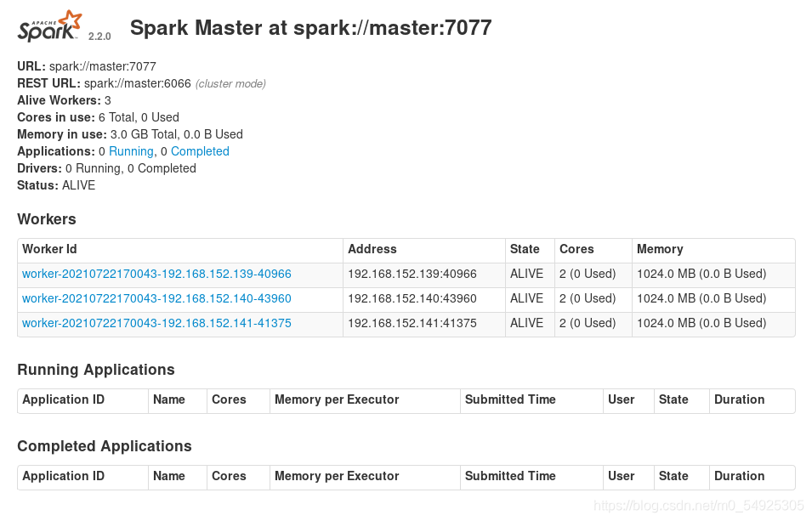Click the Spark Master page heading
Image resolution: width=812 pixels, height=521 pixels.
click(x=310, y=28)
